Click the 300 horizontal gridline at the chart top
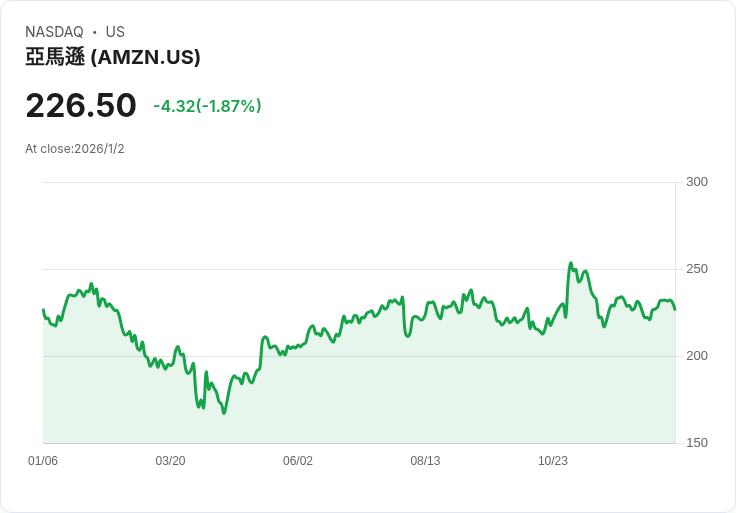This screenshot has width=736, height=513. (358, 182)
